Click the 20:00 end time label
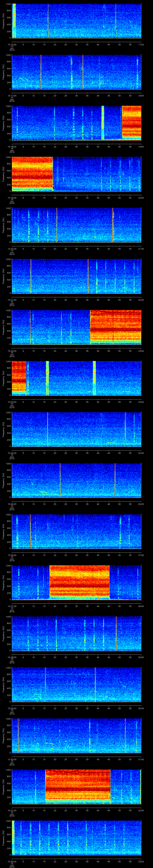 click(141, 198)
